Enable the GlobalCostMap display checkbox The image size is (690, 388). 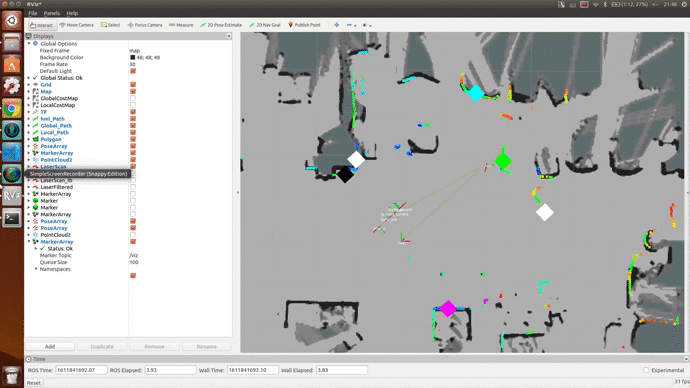point(133,98)
